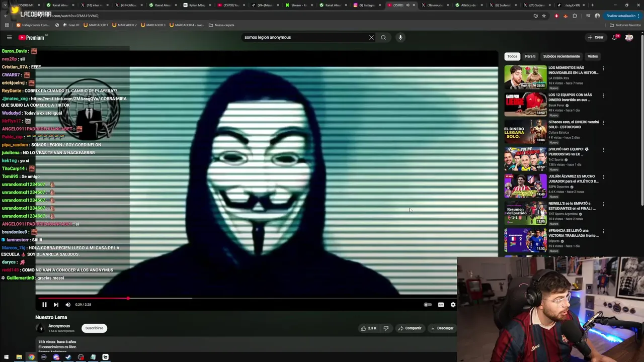This screenshot has height=362, width=644.
Task: Open YouTube notifications bell
Action: [615, 37]
